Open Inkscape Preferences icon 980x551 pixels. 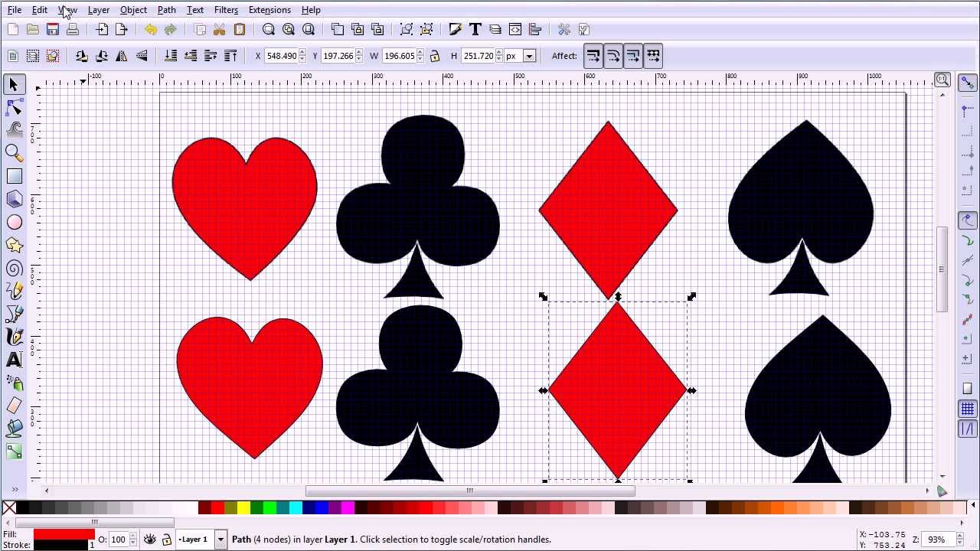[564, 29]
